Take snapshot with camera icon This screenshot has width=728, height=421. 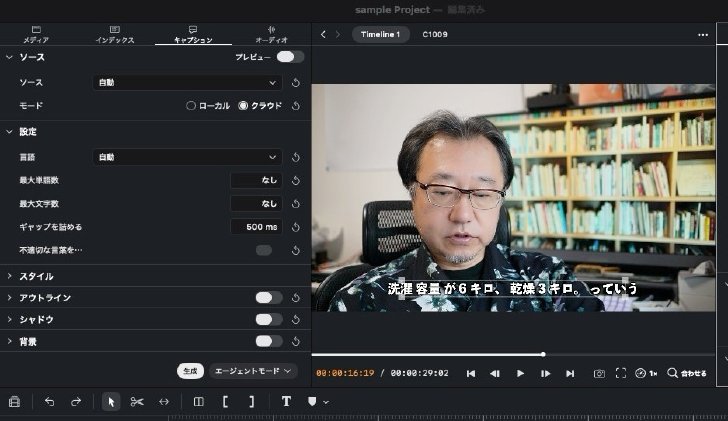click(599, 373)
